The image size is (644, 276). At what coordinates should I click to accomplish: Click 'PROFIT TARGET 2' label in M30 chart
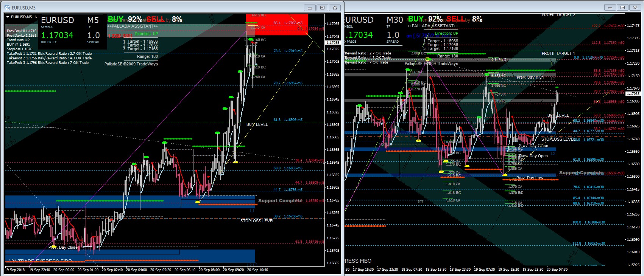pyautogui.click(x=558, y=15)
